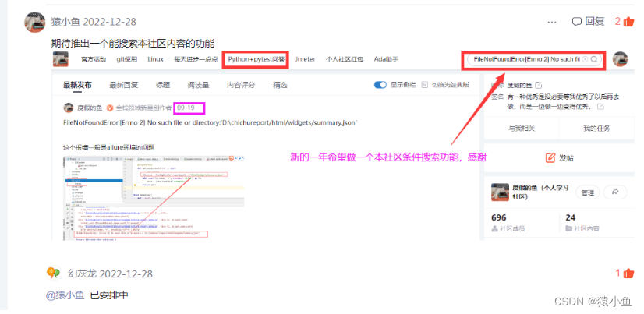Viewport: 644px width, 314px height.
Task: Sort by the 内容评分 tab
Action: pyautogui.click(x=241, y=86)
